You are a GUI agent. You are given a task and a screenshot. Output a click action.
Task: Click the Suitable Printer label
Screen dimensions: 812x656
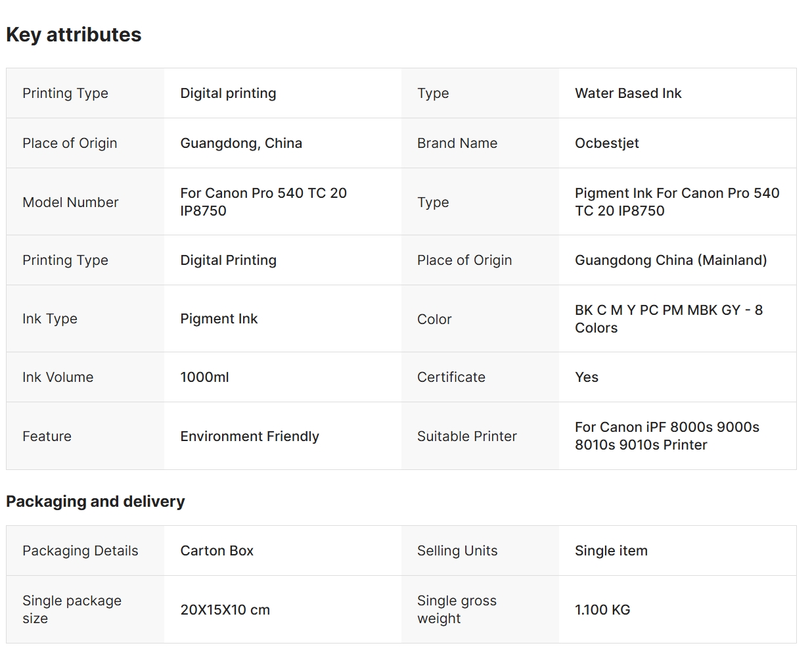point(467,436)
